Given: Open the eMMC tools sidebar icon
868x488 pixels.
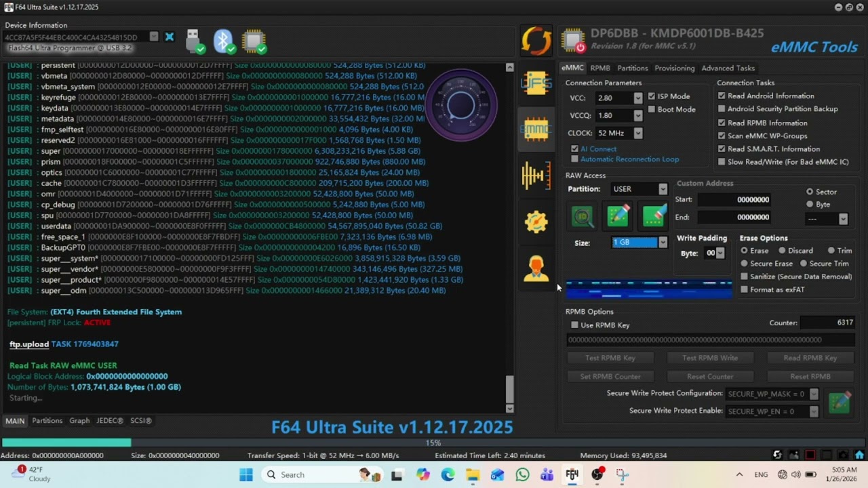Looking at the screenshot, I should [x=536, y=129].
